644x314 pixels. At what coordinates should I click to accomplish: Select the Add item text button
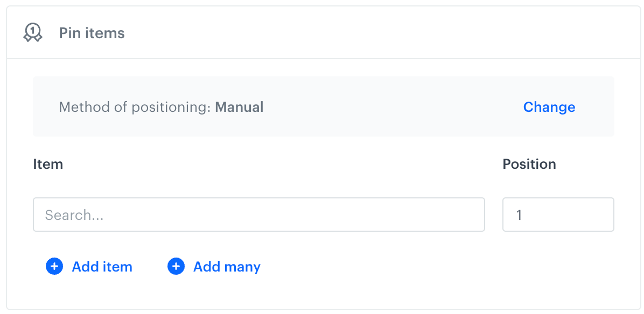click(x=102, y=267)
